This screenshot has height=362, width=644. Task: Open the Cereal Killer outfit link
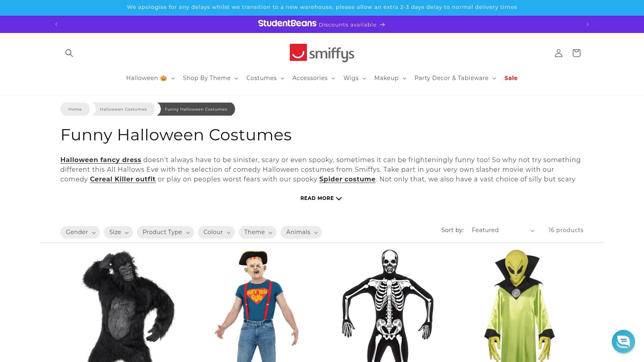[123, 179]
